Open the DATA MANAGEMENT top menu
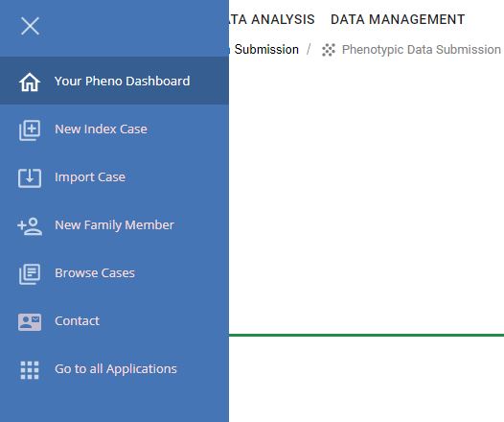 tap(398, 19)
